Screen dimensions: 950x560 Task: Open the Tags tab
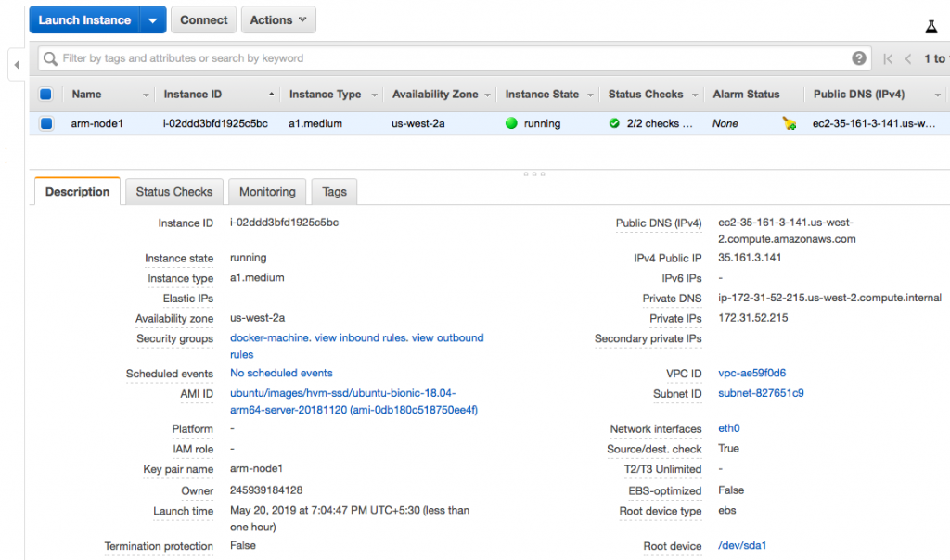point(334,192)
